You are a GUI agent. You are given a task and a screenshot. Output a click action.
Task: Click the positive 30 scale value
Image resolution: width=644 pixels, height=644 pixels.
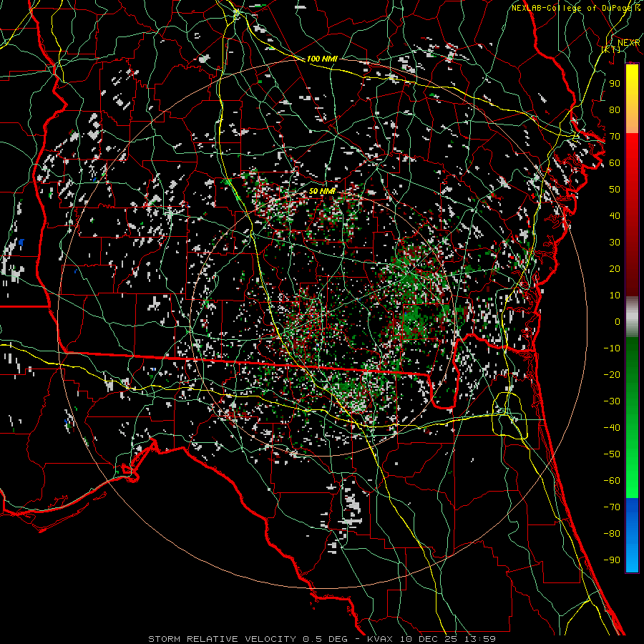click(x=615, y=243)
